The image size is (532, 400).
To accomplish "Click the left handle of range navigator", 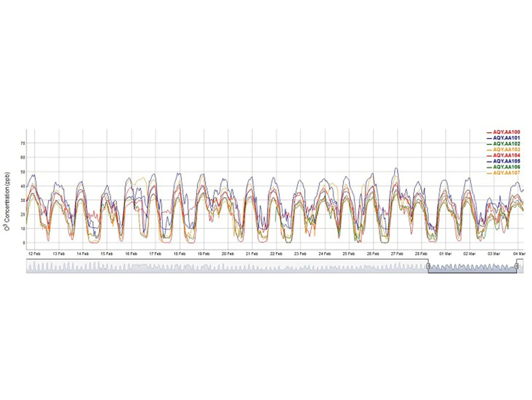I will 428,266.
